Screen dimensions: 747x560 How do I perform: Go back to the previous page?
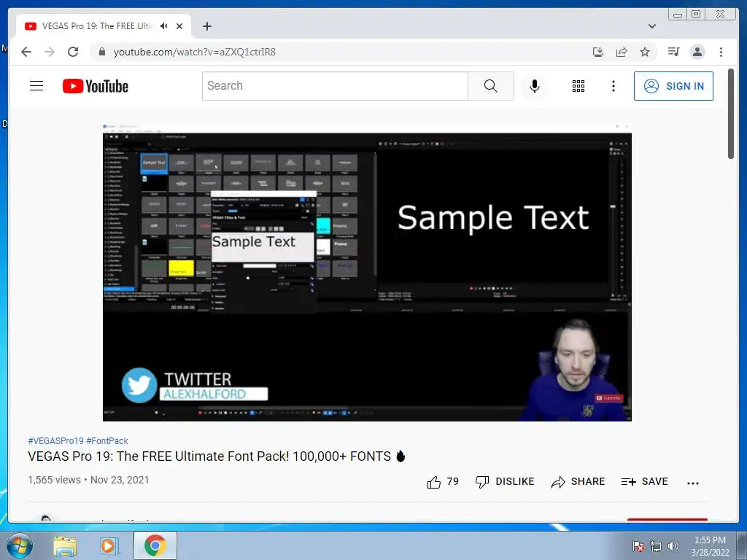[26, 52]
